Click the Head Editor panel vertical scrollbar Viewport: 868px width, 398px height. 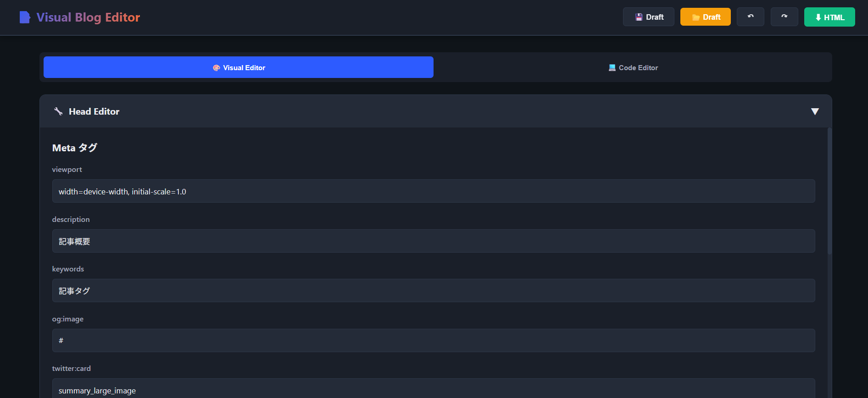(x=829, y=193)
